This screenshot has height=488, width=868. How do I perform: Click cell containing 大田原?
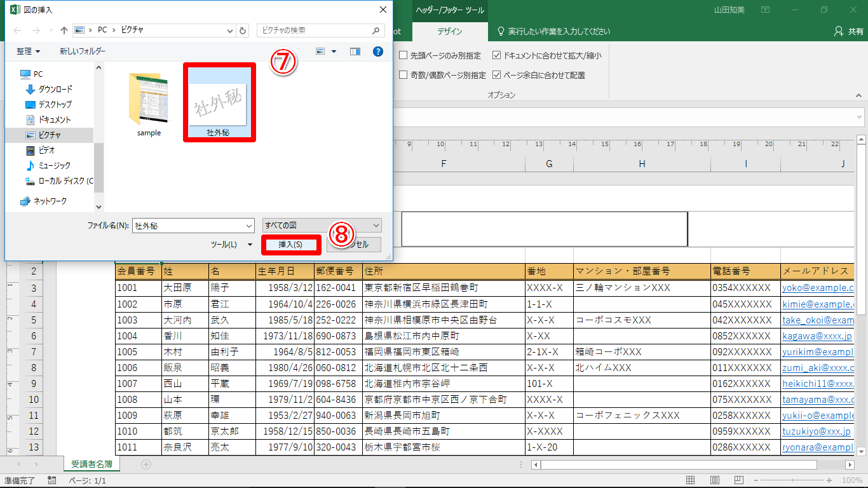(x=185, y=288)
